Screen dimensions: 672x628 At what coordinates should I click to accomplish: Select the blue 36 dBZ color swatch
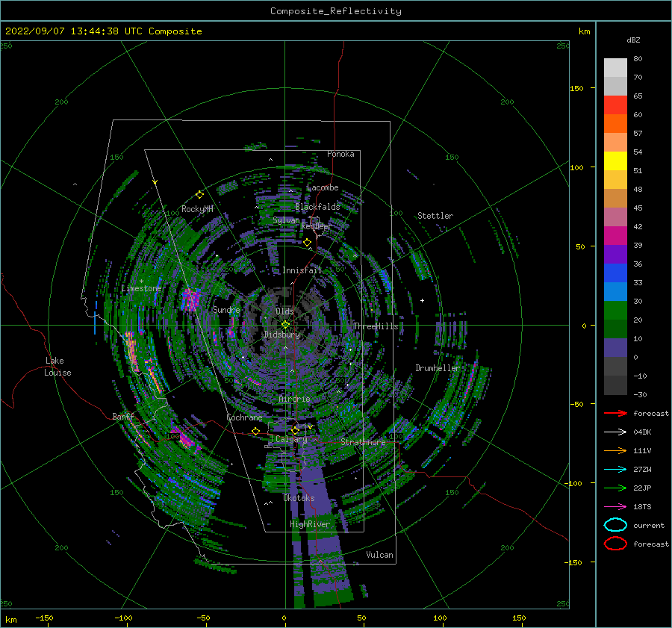pyautogui.click(x=615, y=273)
